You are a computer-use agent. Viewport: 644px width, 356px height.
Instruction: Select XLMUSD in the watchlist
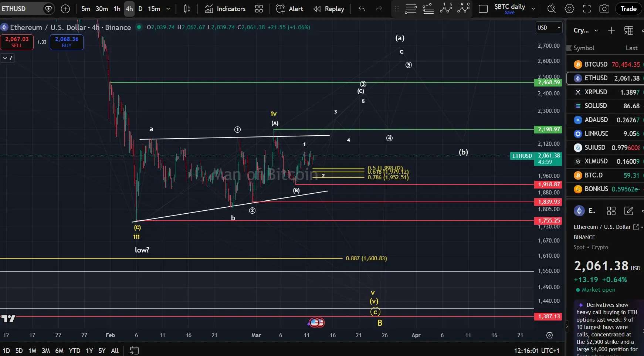(x=605, y=161)
